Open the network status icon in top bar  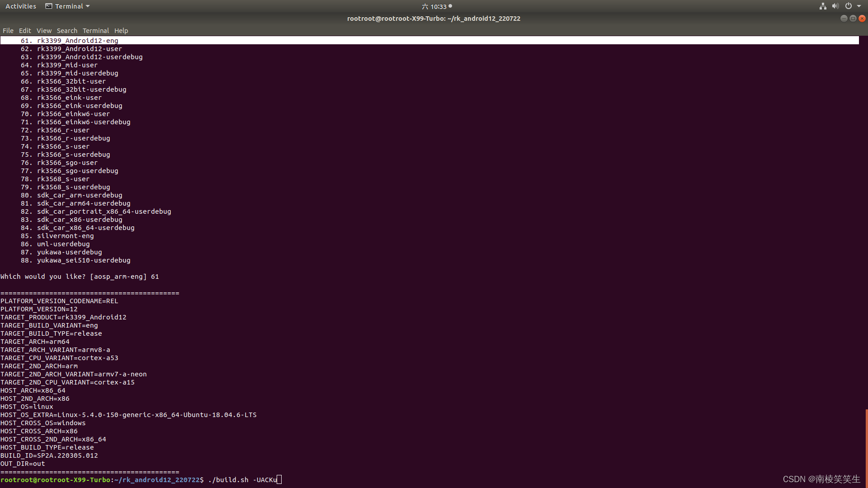pos(823,6)
